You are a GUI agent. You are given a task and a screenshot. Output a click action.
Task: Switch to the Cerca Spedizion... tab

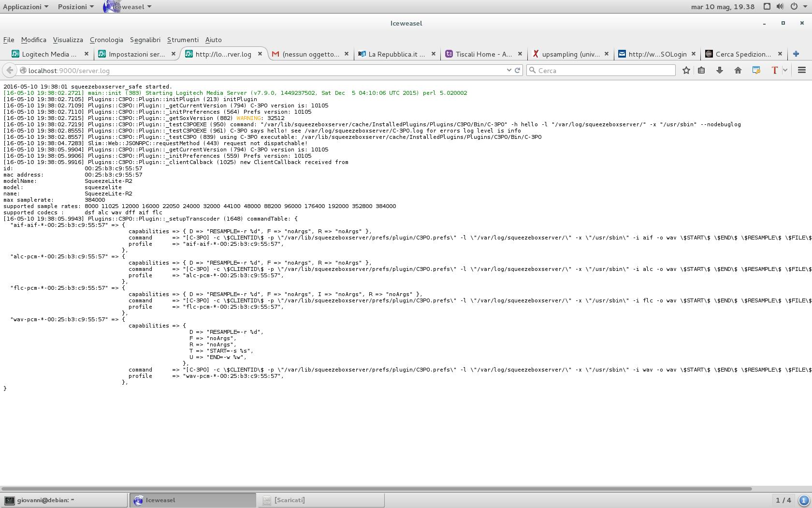743,54
